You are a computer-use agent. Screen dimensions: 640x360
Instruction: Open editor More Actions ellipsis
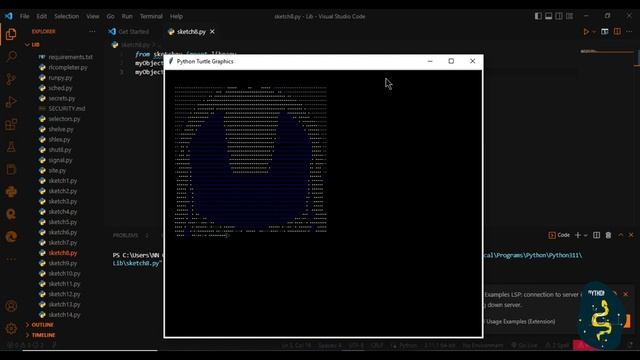[x=629, y=31]
